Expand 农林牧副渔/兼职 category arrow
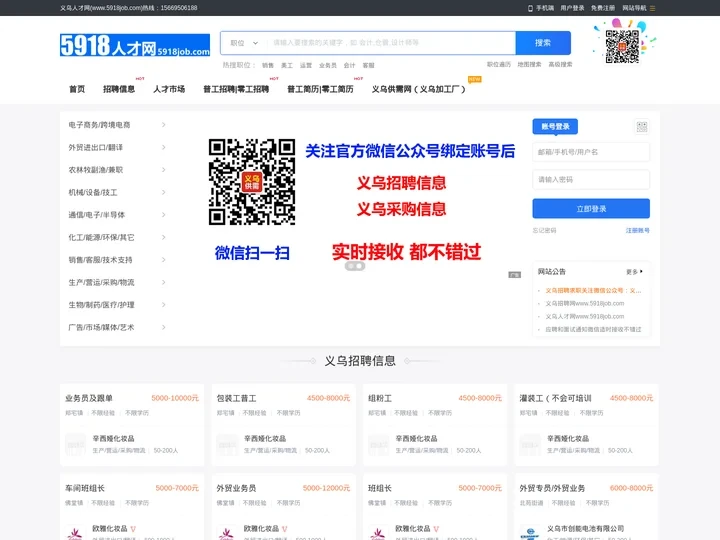This screenshot has height=540, width=720. 163,170
